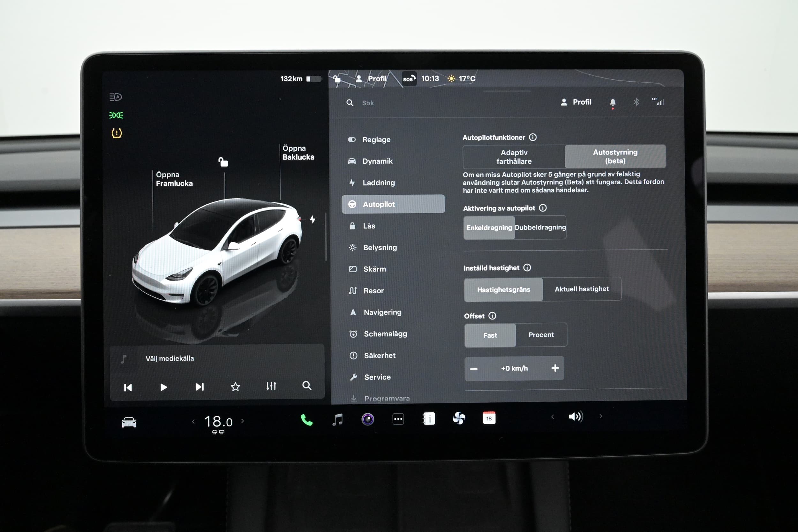The width and height of the screenshot is (798, 532).
Task: Open the music app in the dock
Action: coord(337,419)
